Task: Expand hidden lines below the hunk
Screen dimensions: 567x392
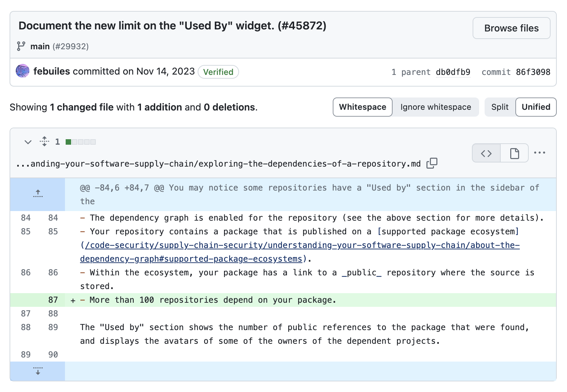Action: click(38, 371)
